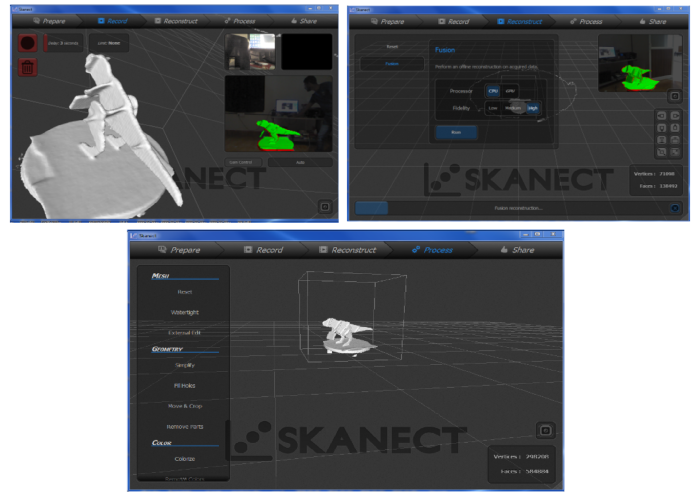Reset the 3D view in the Record window
This screenshot has width=700, height=500.
(325, 207)
